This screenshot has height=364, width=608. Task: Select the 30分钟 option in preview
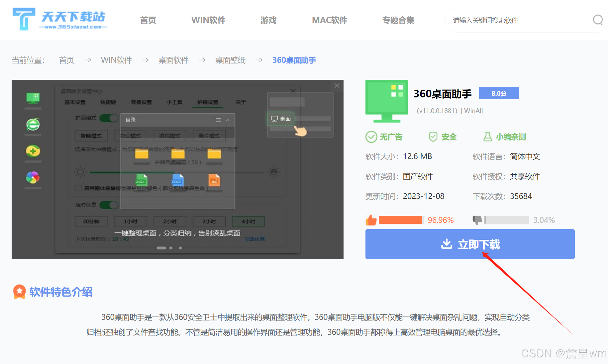coord(91,221)
